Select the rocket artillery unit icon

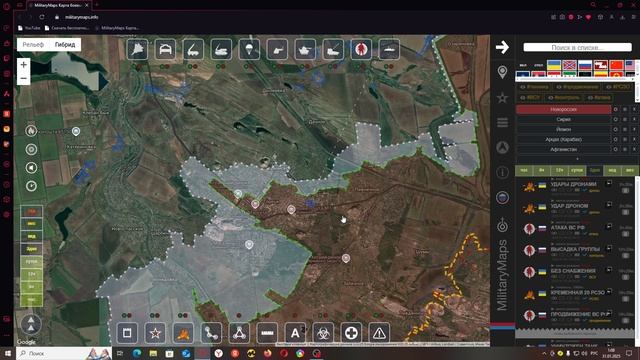[x=333, y=49]
